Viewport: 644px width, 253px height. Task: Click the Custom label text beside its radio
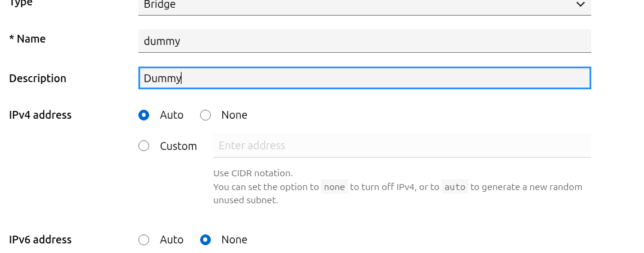coord(179,146)
